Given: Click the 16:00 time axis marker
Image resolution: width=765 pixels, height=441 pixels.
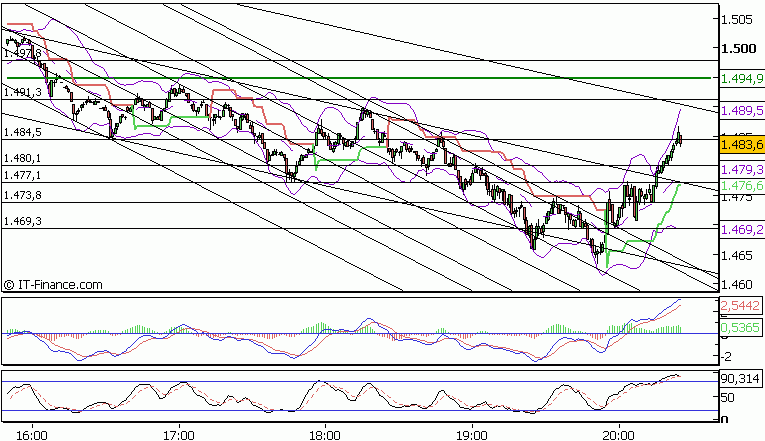Looking at the screenshot, I should [x=32, y=435].
